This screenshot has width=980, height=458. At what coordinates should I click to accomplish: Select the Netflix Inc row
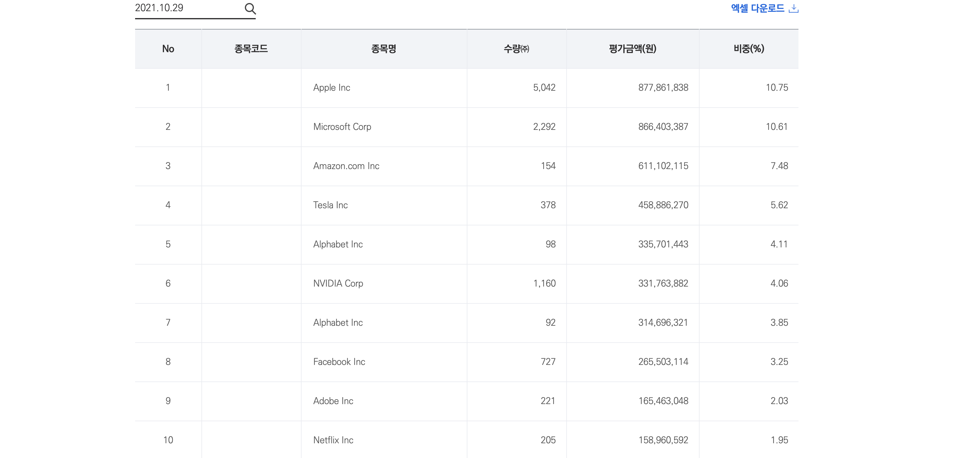click(333, 440)
